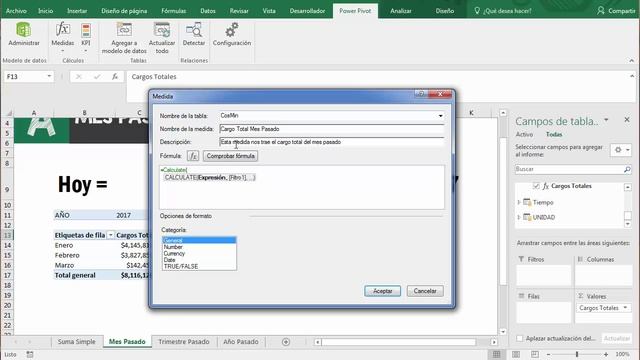Click the zoom in plus icon
640x360 pixels.
click(606, 354)
